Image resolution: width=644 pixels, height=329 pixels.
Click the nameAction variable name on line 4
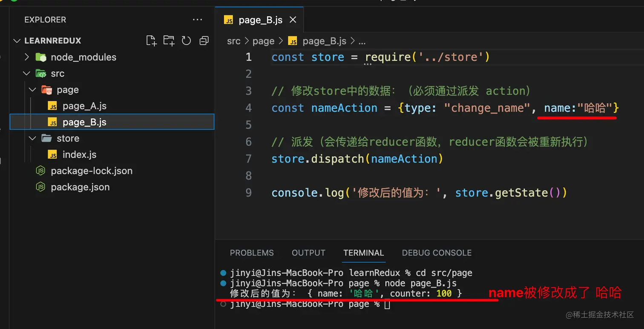pyautogui.click(x=344, y=108)
